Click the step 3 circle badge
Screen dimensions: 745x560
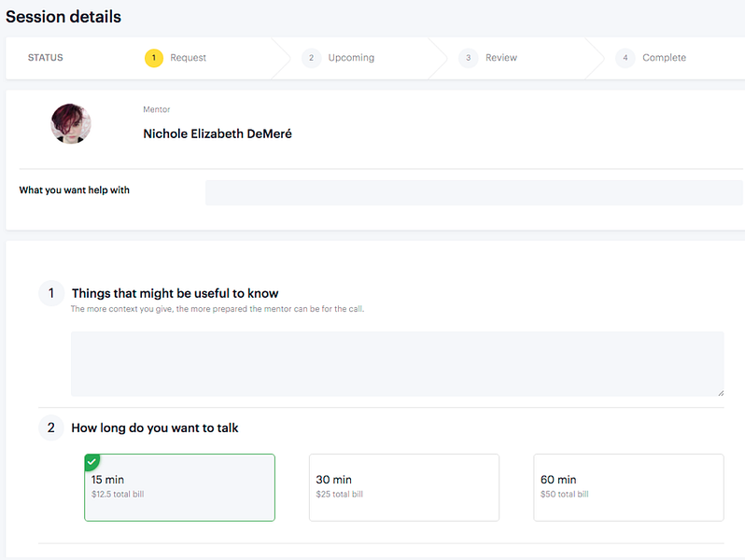click(x=468, y=58)
